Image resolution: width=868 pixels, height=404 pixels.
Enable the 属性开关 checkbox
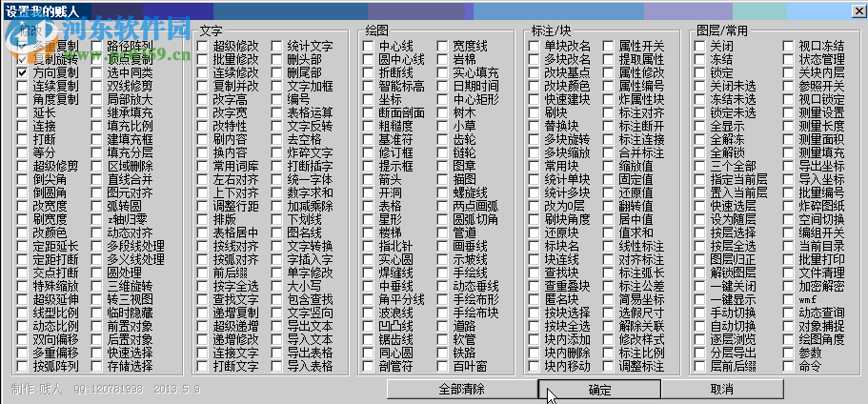608,46
